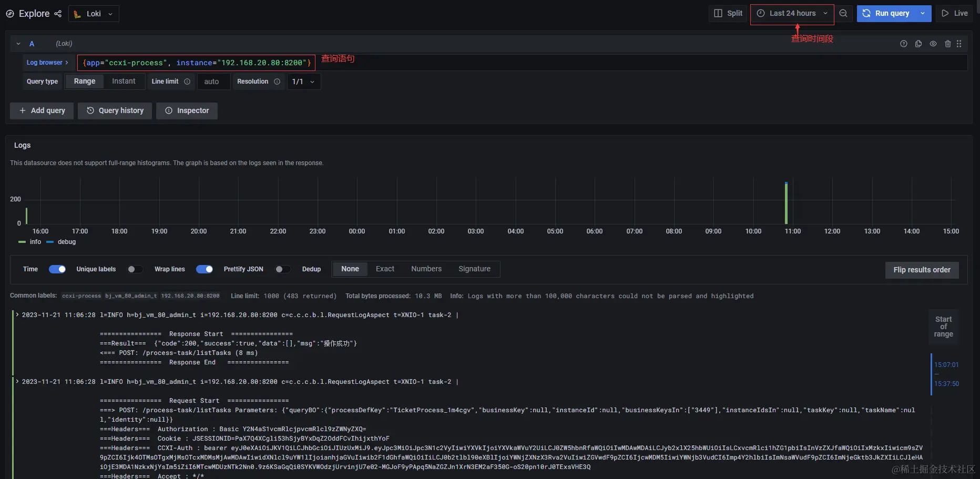Click the Resolution info icon
Screen dimensions: 980x479
pyautogui.click(x=277, y=81)
